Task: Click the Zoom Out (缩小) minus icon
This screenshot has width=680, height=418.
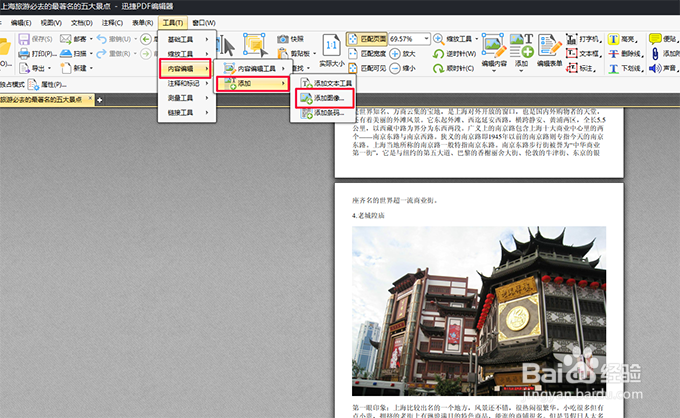Action: (x=395, y=69)
